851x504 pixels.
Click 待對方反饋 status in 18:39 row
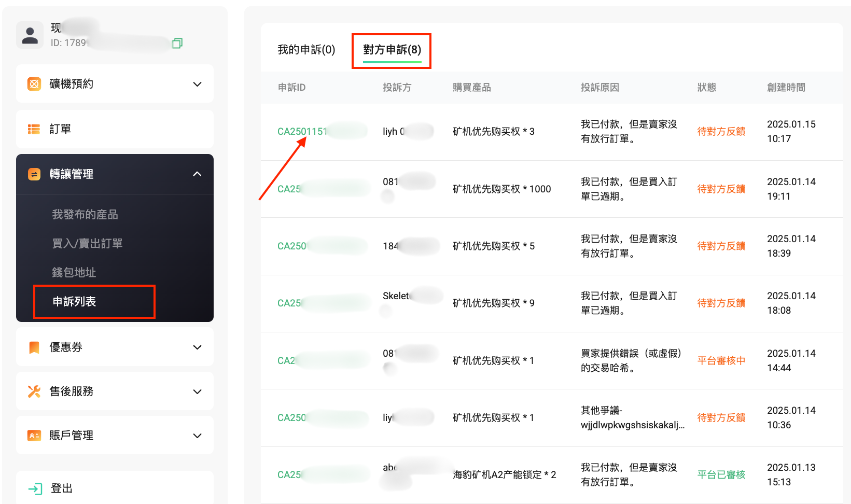[x=721, y=246]
